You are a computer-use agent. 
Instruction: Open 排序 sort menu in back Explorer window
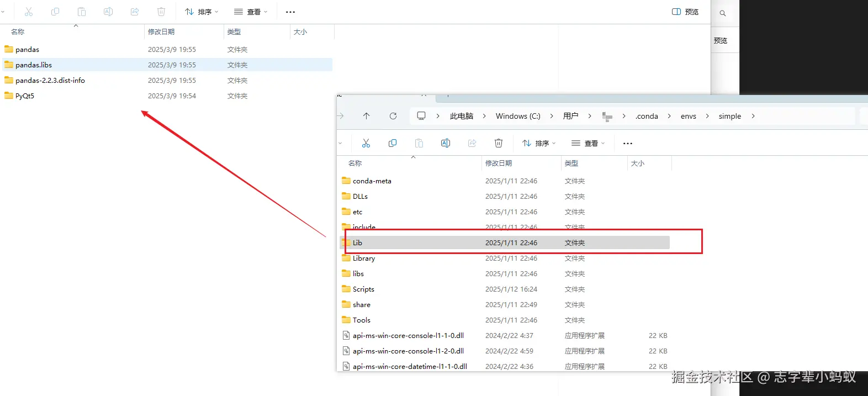pyautogui.click(x=202, y=12)
